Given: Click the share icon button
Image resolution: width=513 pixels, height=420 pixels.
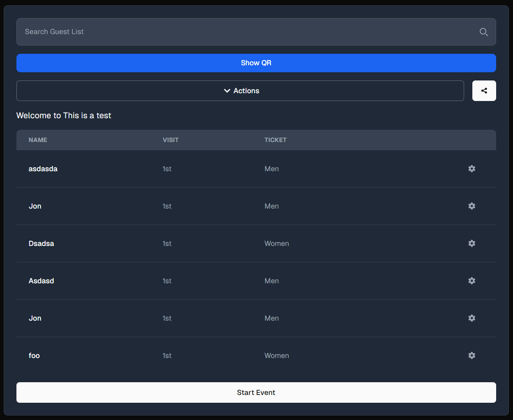Looking at the screenshot, I should [x=484, y=91].
